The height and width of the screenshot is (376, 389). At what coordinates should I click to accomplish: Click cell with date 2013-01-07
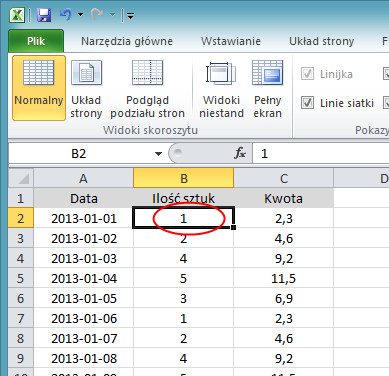[x=83, y=338]
